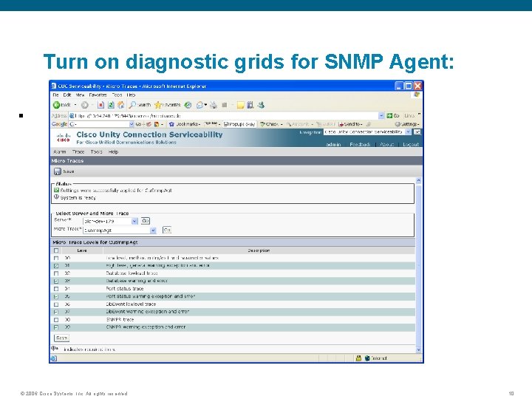Image resolution: width=532 pixels, height=399 pixels.
Task: Check the SNMPR trace checkbox
Action: [x=56, y=320]
